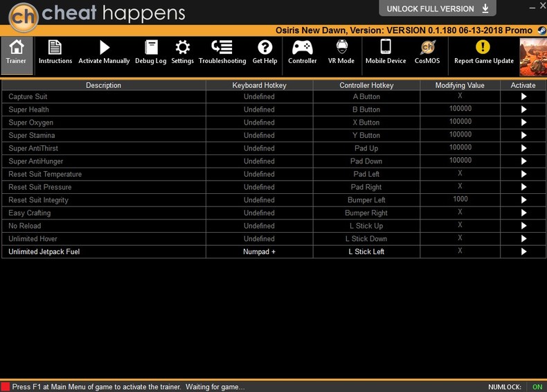Viewport: 547px width, 392px height.
Task: Click the Numpad + hotkey cell
Action: pyautogui.click(x=259, y=251)
